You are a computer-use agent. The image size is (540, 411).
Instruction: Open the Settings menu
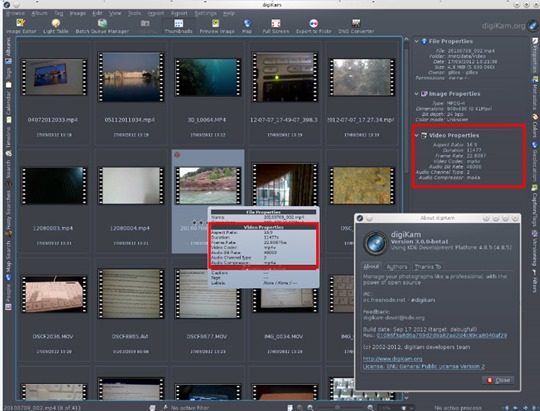point(206,13)
